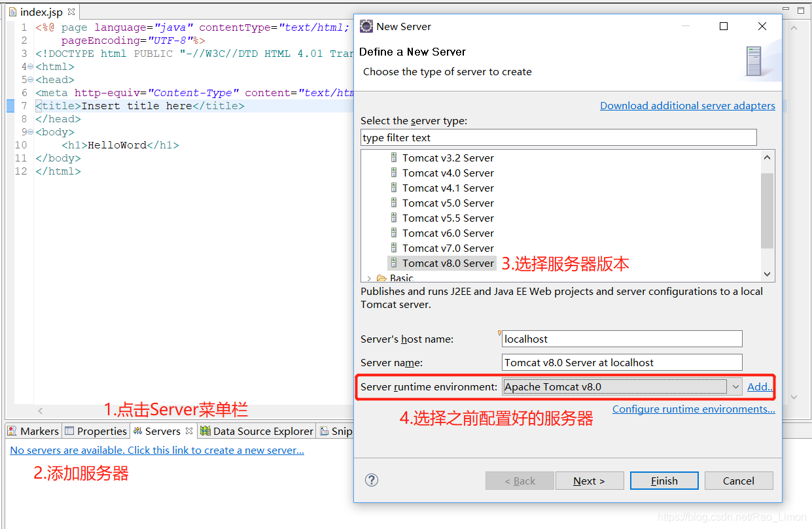Click the type filter text field
Image resolution: width=812 pixels, height=529 pixels.
pyautogui.click(x=558, y=137)
